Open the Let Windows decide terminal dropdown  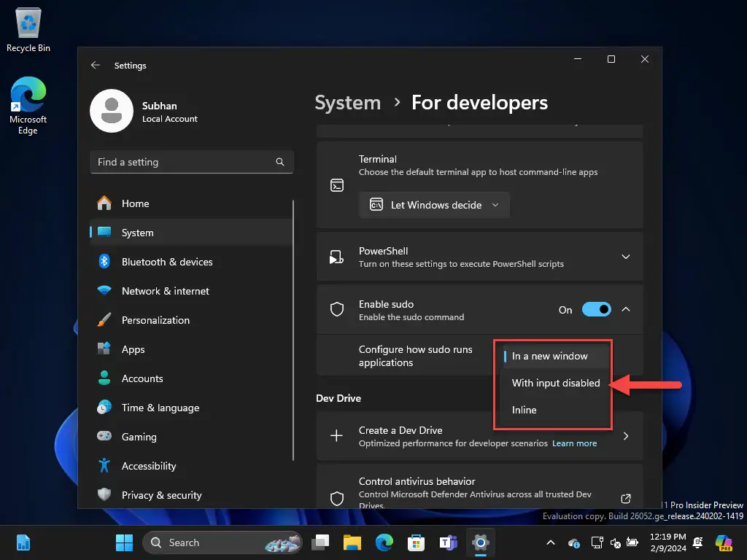pos(434,205)
